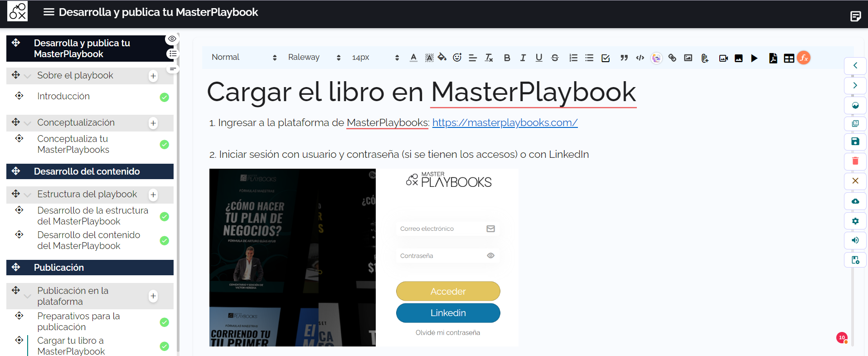Open the Raleway font dropdown
The width and height of the screenshot is (868, 356).
[x=314, y=57]
